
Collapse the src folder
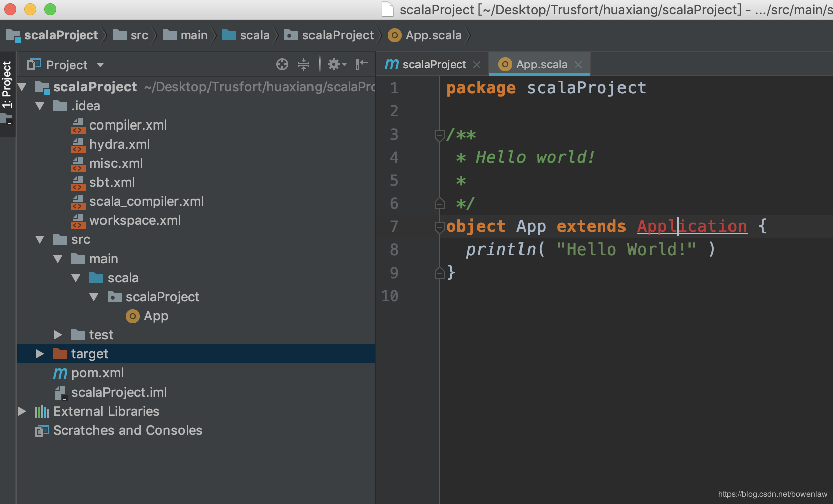(40, 240)
